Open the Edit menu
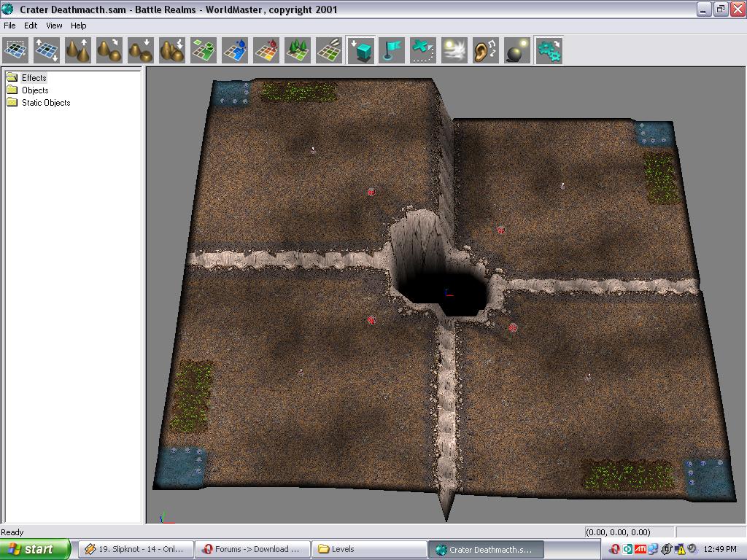The width and height of the screenshot is (747, 560). (31, 26)
